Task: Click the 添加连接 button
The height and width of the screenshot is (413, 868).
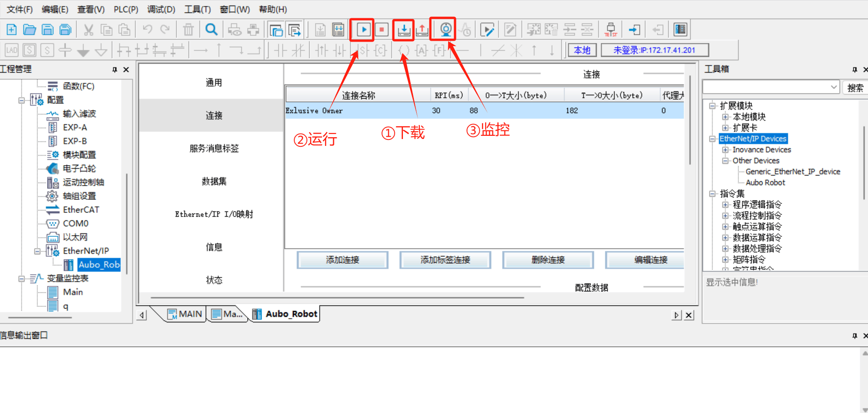Action: pos(343,260)
